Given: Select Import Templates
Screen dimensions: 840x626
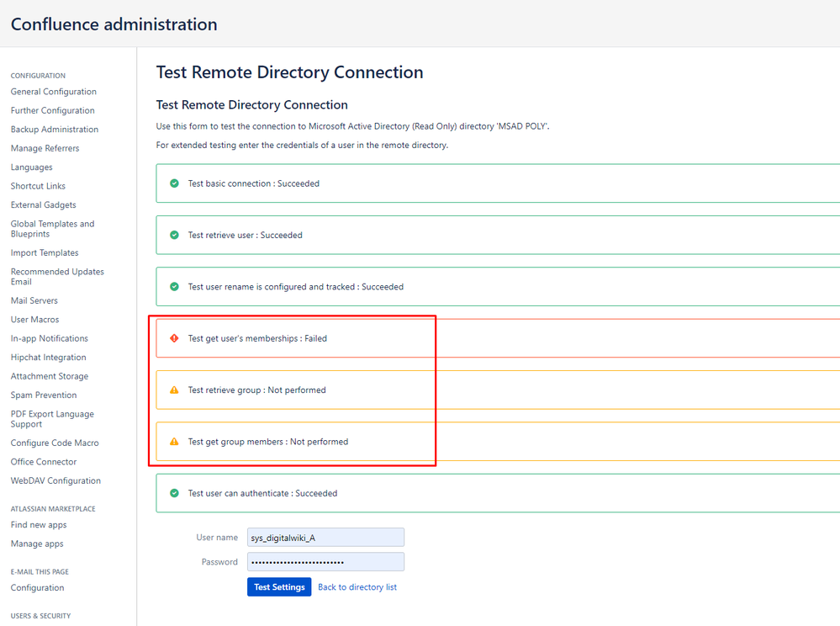Looking at the screenshot, I should [x=45, y=252].
